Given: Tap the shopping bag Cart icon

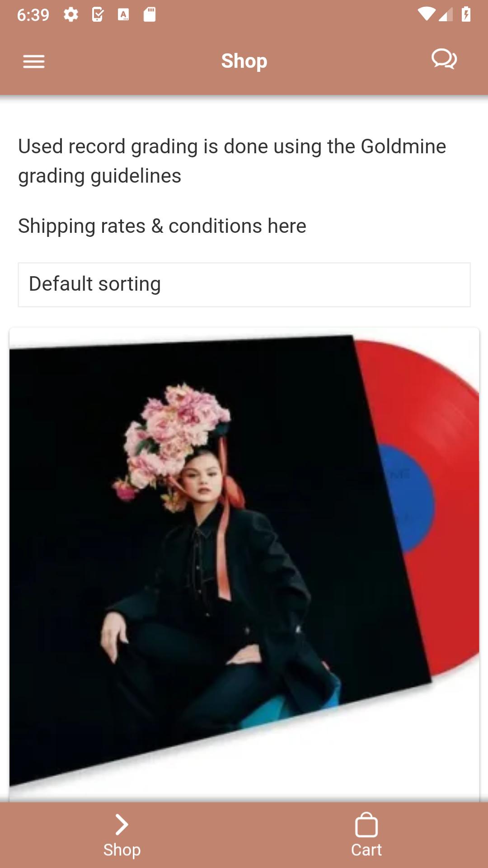Looking at the screenshot, I should (x=366, y=825).
